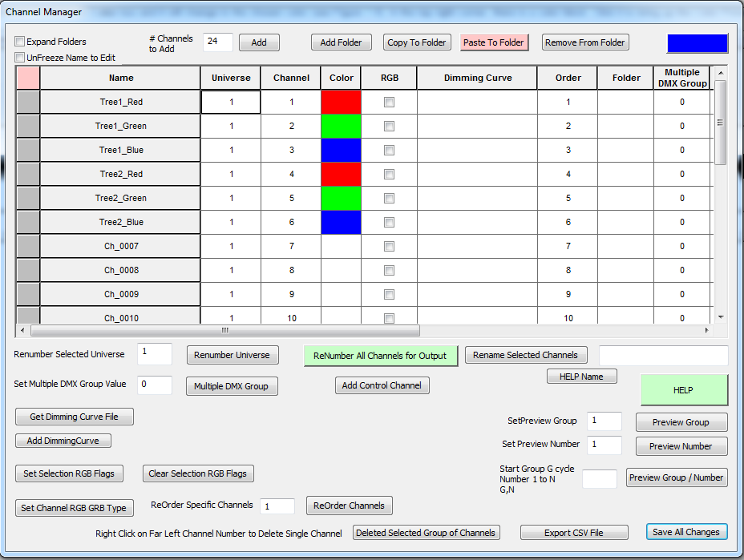Click the horizontal scrollbar right arrow
Viewport: 744px width, 560px height.
(x=707, y=330)
